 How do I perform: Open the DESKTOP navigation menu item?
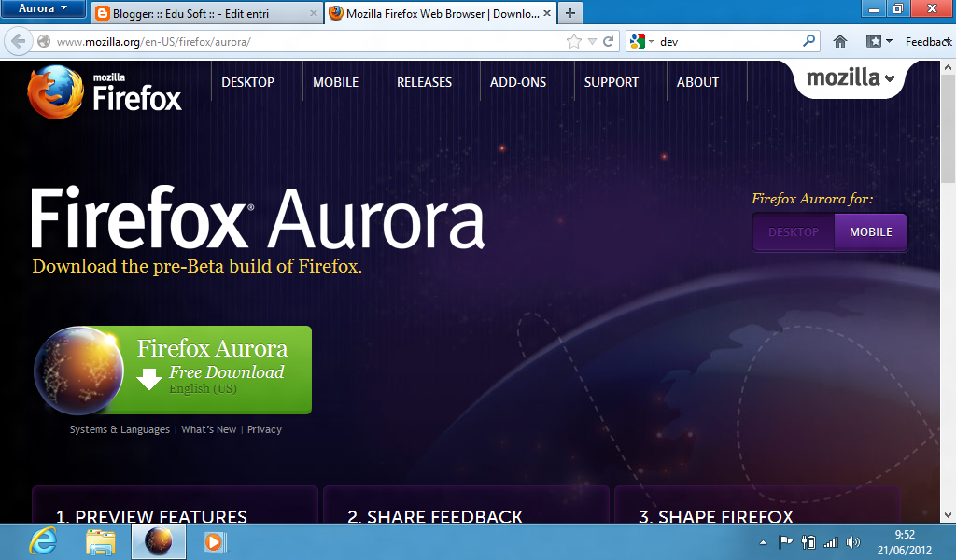point(247,82)
